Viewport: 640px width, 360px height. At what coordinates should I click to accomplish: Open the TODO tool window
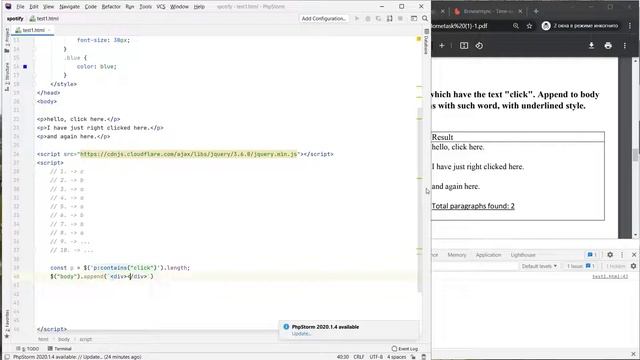click(x=27, y=349)
